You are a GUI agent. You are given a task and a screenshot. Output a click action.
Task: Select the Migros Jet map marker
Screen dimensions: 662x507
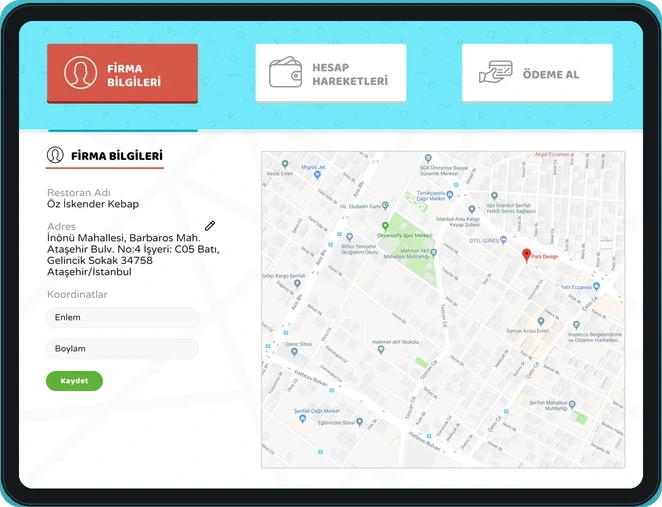(x=317, y=175)
